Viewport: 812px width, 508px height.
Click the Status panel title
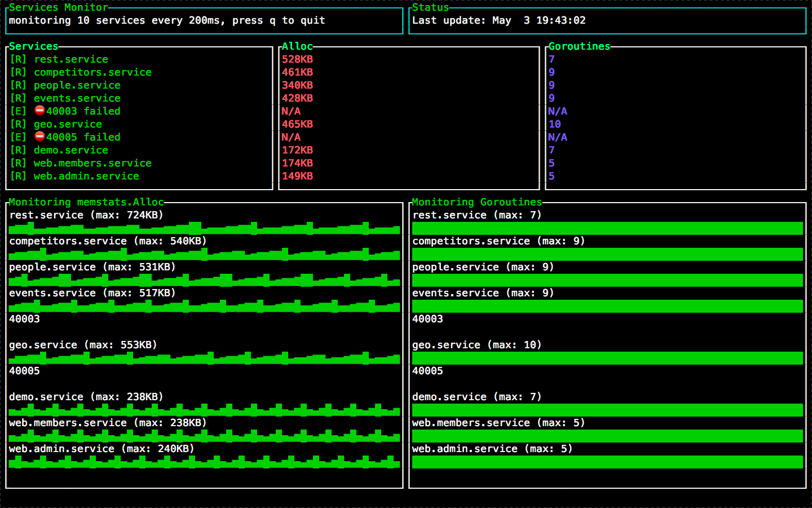(x=430, y=7)
